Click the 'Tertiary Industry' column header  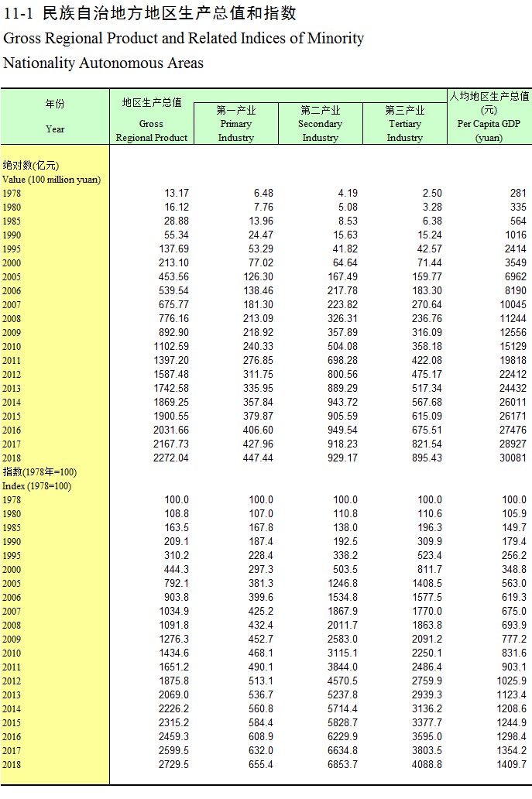[x=404, y=124]
